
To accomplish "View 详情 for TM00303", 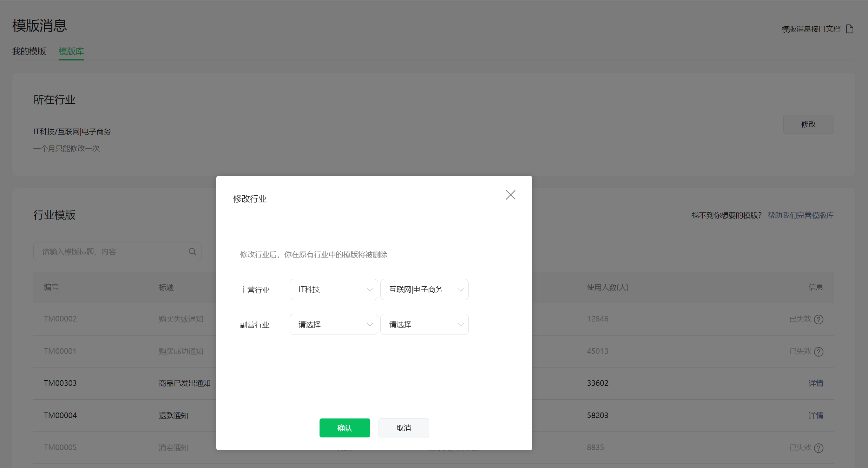I will pos(816,383).
